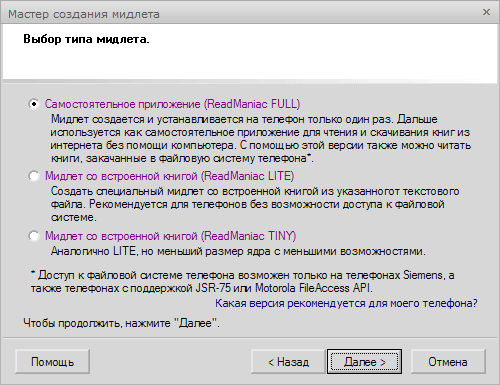Select the ReadManiac LITE radio button
The width and height of the screenshot is (500, 385).
(x=34, y=176)
